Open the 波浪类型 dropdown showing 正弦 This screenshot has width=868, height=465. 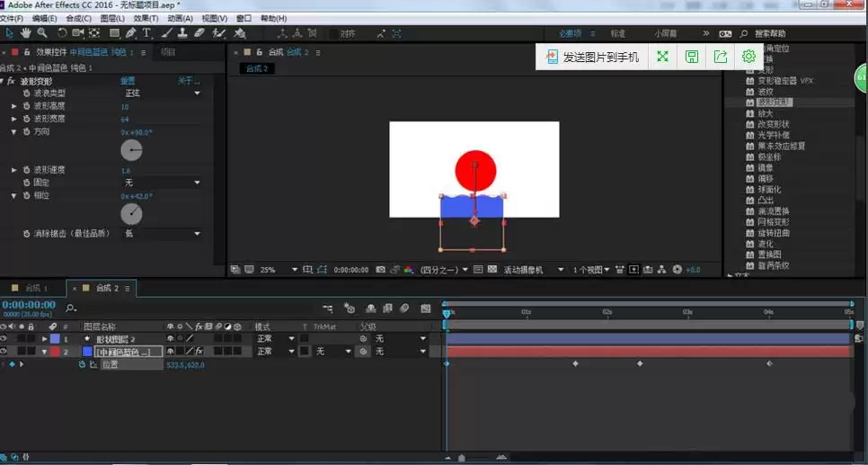point(162,94)
